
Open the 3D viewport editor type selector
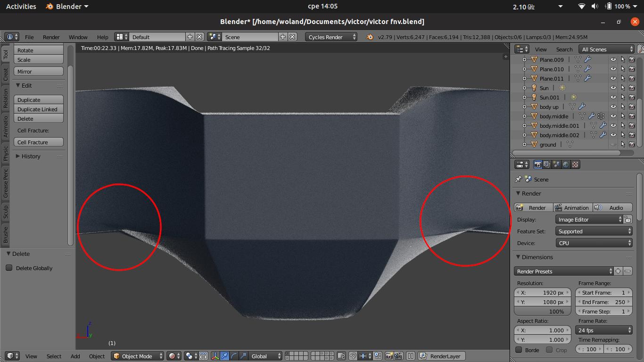[11, 356]
